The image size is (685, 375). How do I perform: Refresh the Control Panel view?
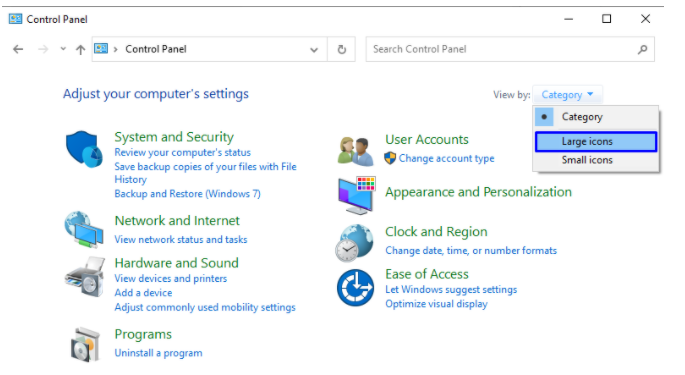342,49
